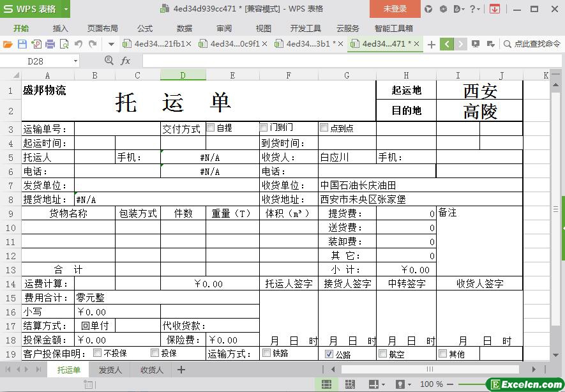Click the 100% zoom level text
565x392 pixels.
(431, 384)
